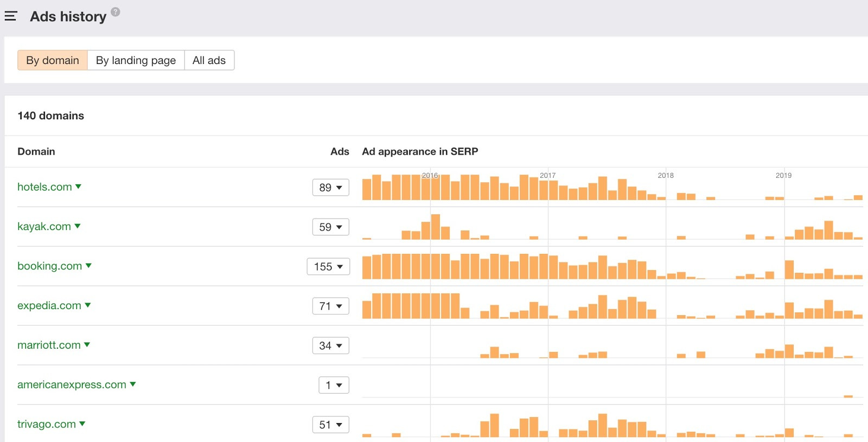Click the booking.com domain link

49,266
